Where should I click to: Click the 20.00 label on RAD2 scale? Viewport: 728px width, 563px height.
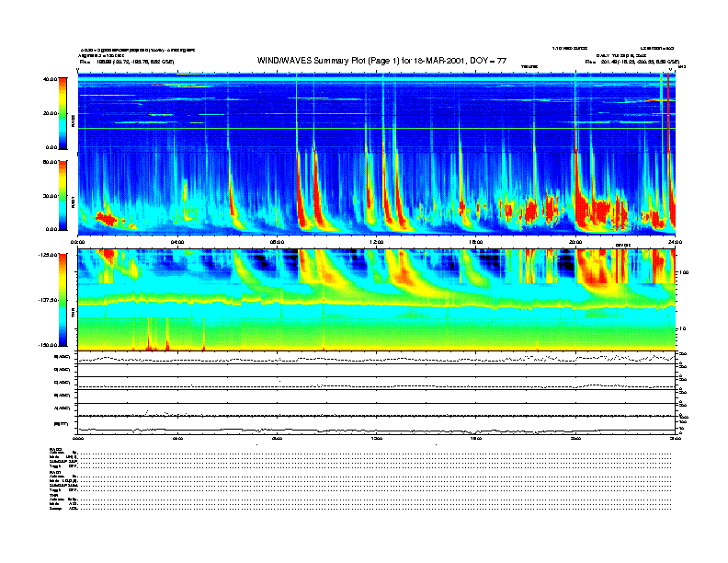tap(50, 113)
